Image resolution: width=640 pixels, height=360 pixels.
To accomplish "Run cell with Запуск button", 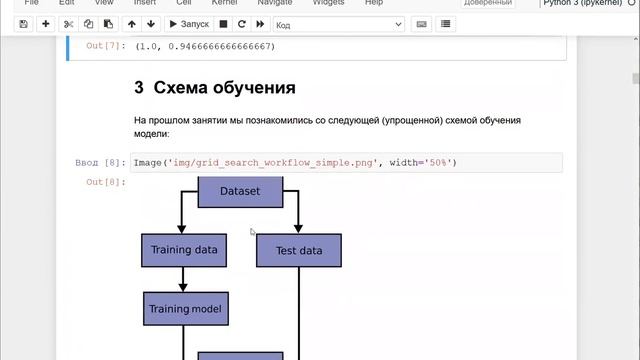I will (x=189, y=24).
